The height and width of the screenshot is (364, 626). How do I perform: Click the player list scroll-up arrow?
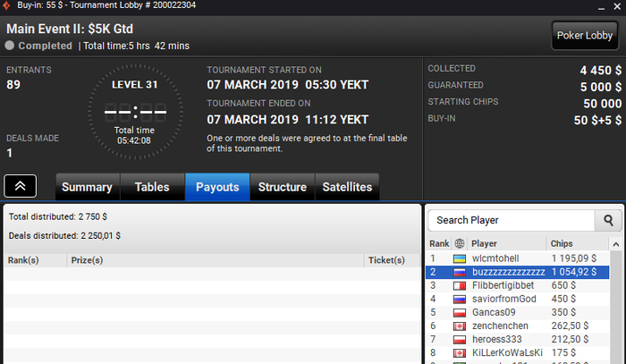tap(616, 244)
